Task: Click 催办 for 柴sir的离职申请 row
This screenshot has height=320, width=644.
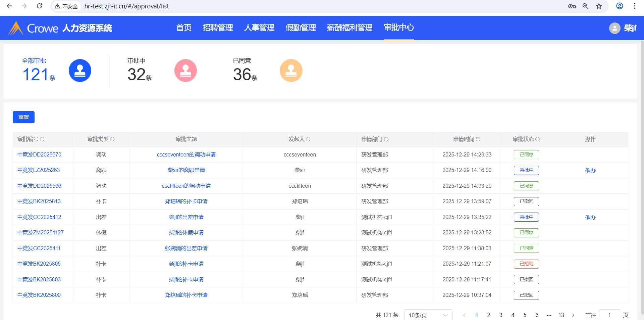Action: tap(590, 170)
